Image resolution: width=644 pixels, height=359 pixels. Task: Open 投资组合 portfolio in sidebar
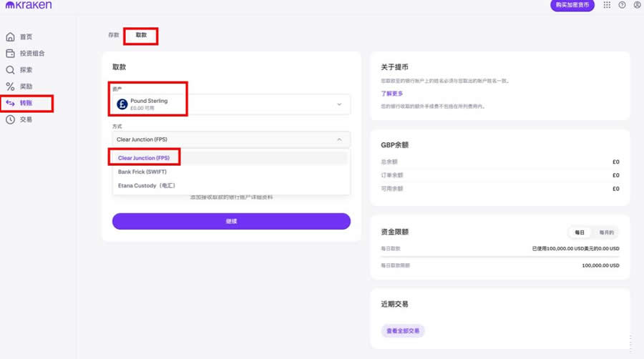31,54
